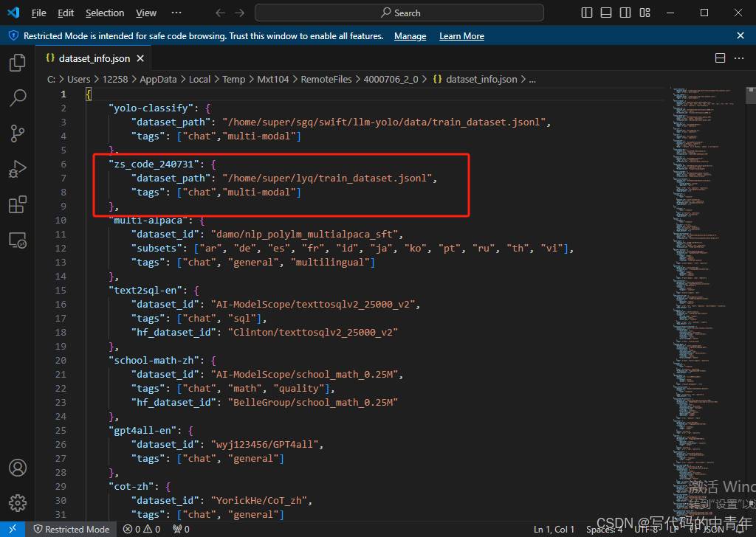Click value "wyj123456/GPT4all"
This screenshot has width=756, height=537.
(x=265, y=445)
